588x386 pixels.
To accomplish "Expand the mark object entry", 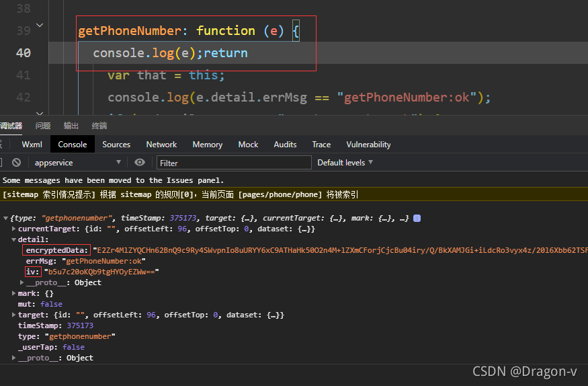I will [14, 293].
